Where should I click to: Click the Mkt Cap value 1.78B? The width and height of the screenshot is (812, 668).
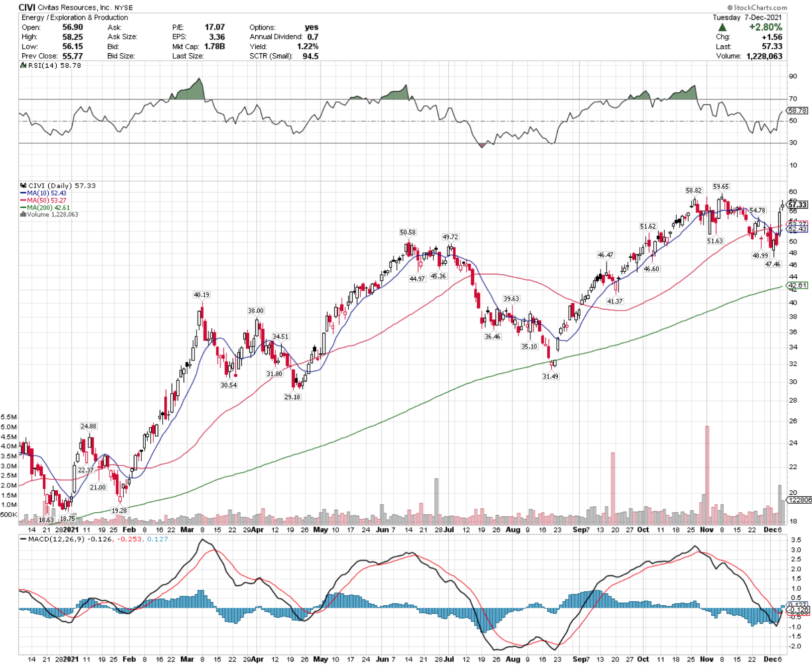tap(214, 46)
